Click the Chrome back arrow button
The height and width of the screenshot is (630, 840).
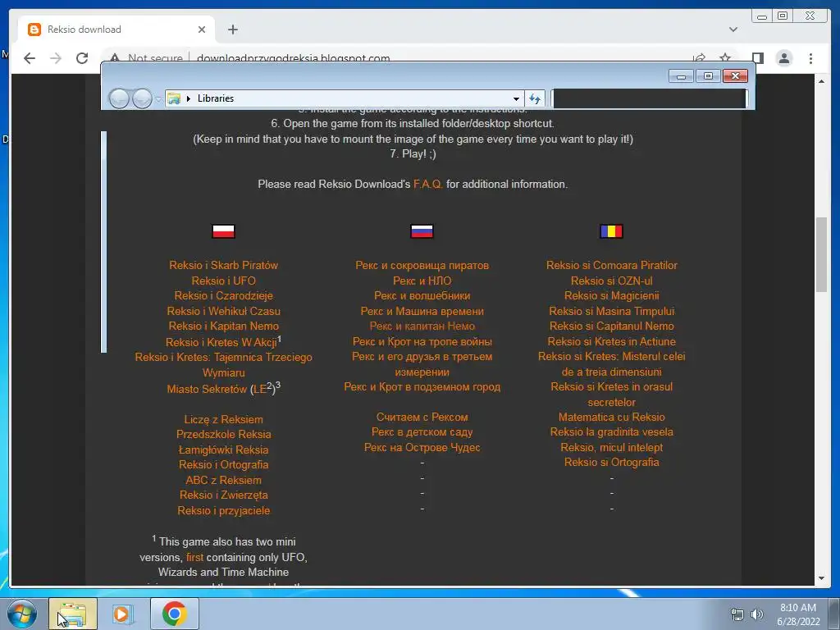pos(30,58)
